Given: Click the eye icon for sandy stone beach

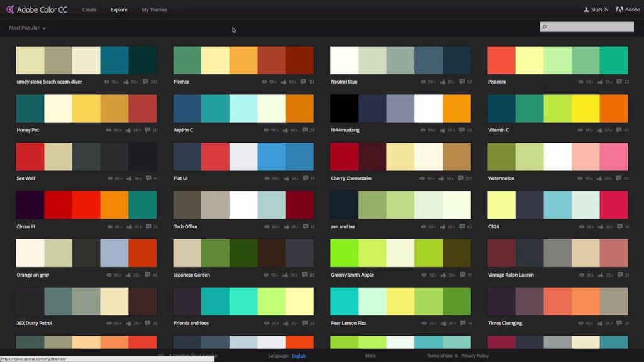Looking at the screenshot, I should (x=106, y=82).
